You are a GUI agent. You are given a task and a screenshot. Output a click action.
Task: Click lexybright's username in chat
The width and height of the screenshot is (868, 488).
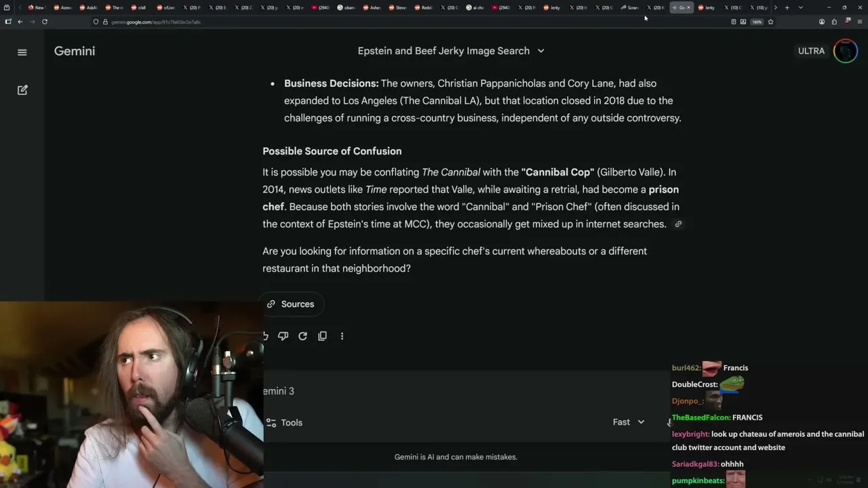(691, 434)
